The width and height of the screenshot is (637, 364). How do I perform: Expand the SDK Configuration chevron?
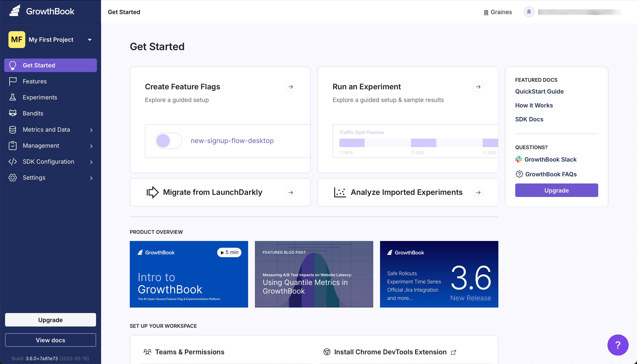click(x=91, y=162)
